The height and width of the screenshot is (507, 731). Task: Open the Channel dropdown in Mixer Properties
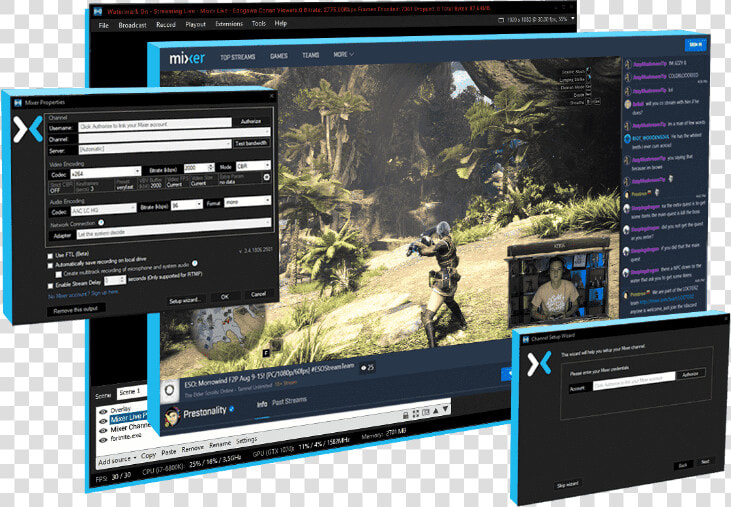click(174, 136)
